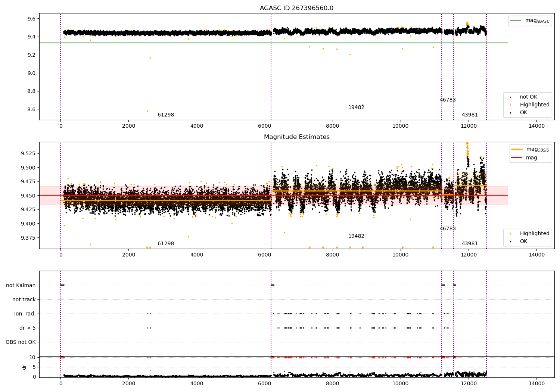Click obsid label 46783 in the AGASC plot
The height and width of the screenshot is (392, 560).
pos(448,100)
